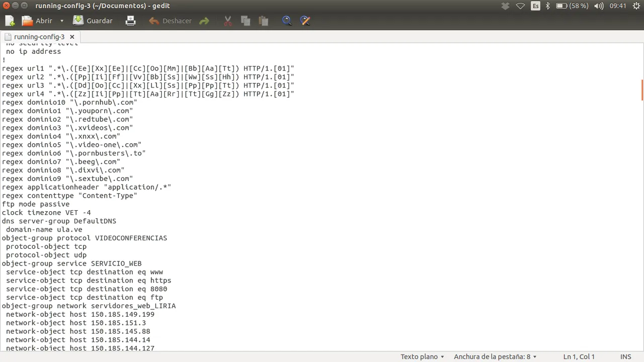
Task: Open the messaging tray indicator icon
Action: [506, 6]
